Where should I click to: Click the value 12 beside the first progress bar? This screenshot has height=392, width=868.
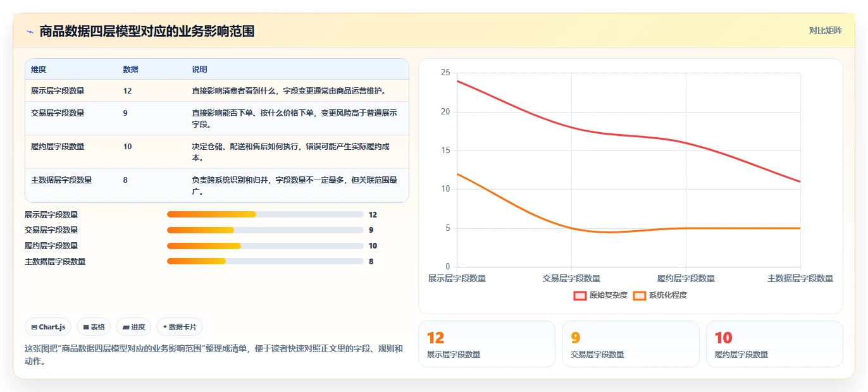tap(373, 215)
